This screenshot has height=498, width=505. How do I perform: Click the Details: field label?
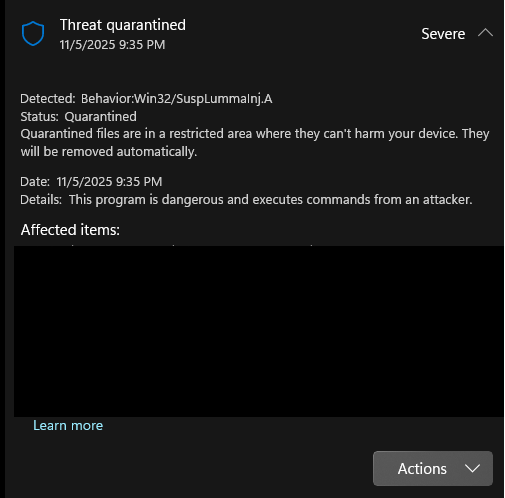41,200
